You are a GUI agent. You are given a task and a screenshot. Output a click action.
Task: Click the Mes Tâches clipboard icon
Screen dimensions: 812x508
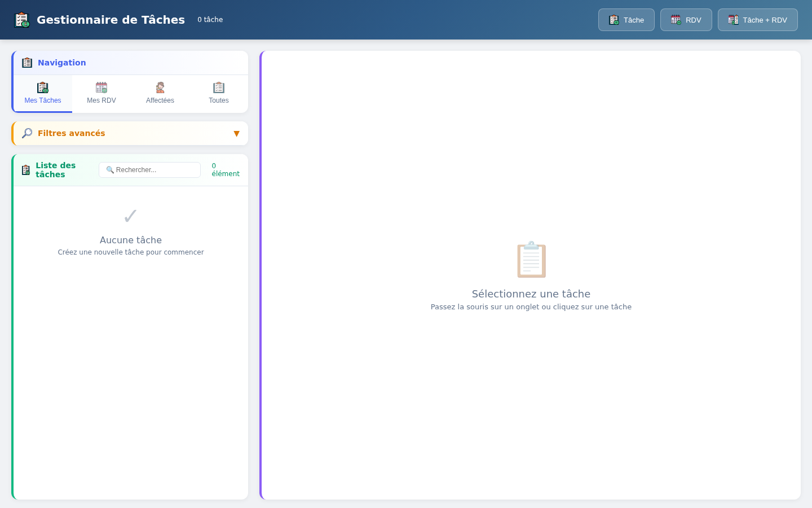coord(43,87)
